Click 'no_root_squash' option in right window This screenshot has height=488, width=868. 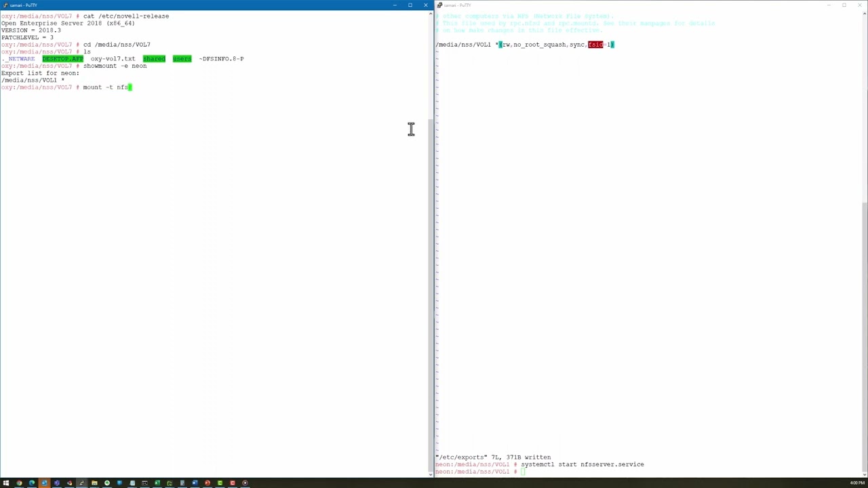click(539, 45)
